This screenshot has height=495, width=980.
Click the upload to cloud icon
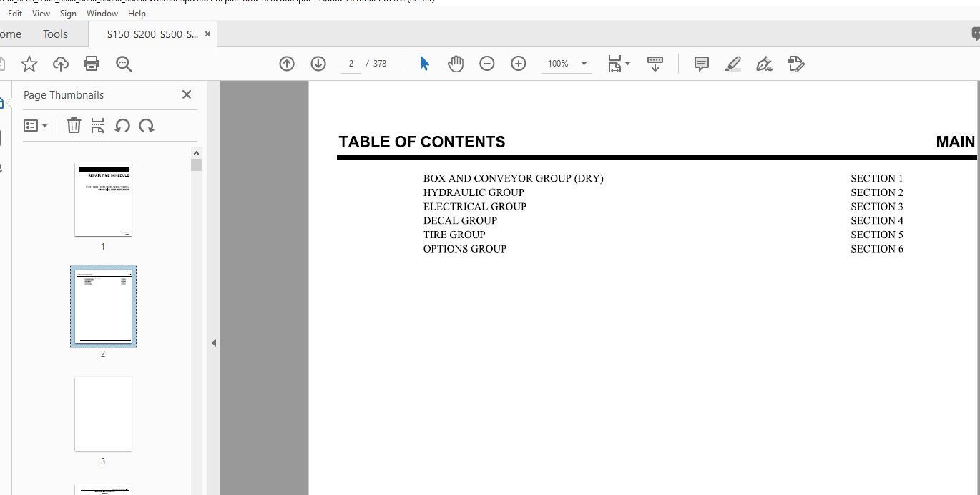point(61,64)
